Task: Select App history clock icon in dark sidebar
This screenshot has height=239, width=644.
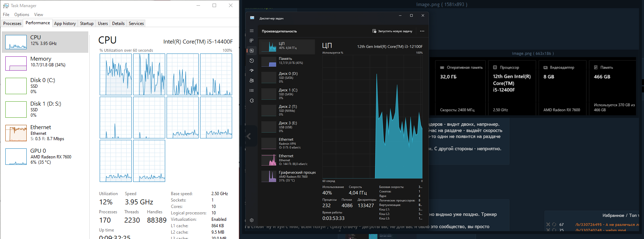Action: [251, 61]
